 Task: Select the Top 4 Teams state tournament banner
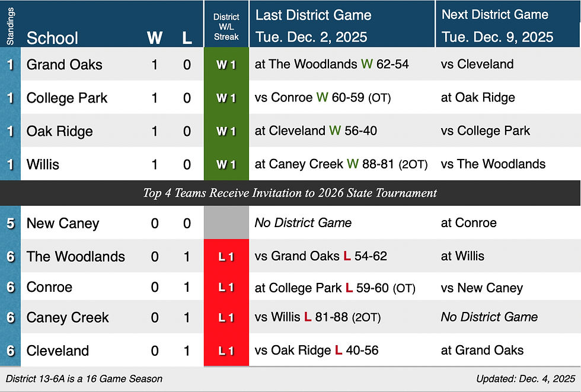coord(290,193)
